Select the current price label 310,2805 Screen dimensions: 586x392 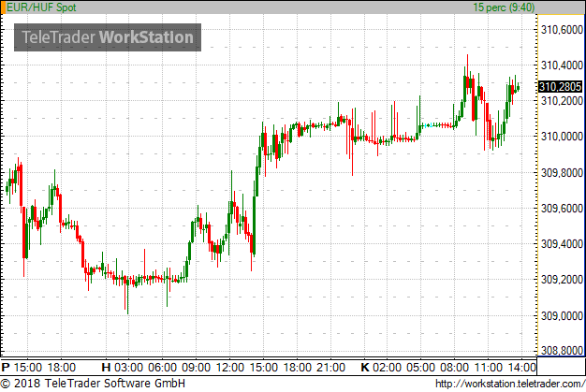click(560, 87)
